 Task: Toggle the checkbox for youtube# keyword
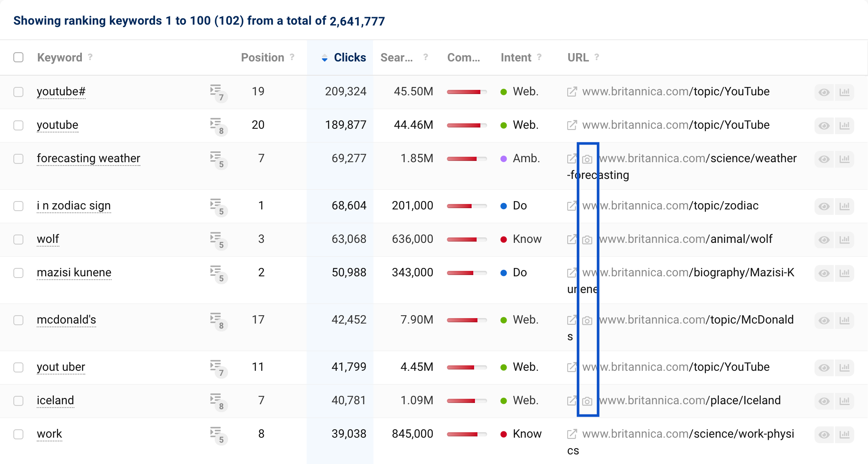[x=18, y=91]
